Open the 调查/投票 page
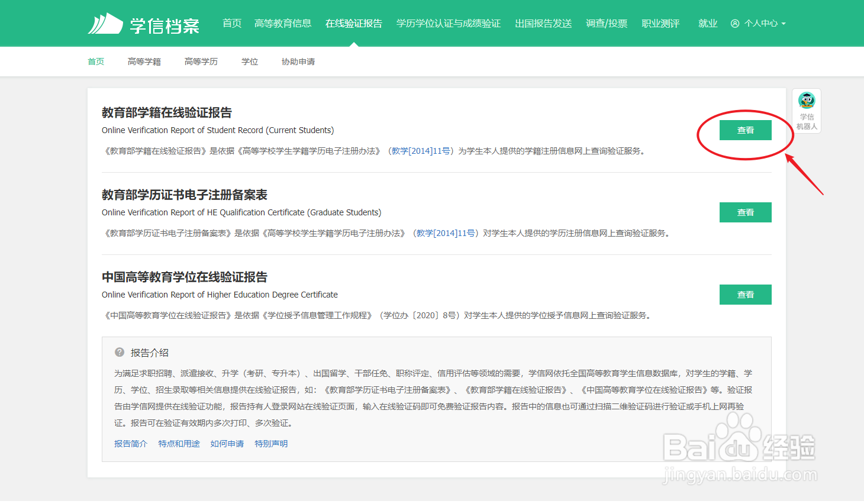This screenshot has height=504, width=864. click(x=606, y=23)
